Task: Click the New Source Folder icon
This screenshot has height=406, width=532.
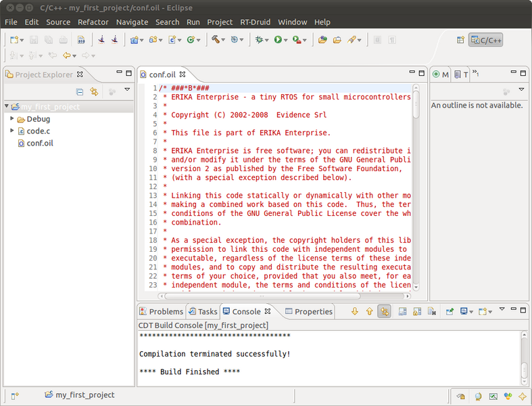Action: coord(153,40)
